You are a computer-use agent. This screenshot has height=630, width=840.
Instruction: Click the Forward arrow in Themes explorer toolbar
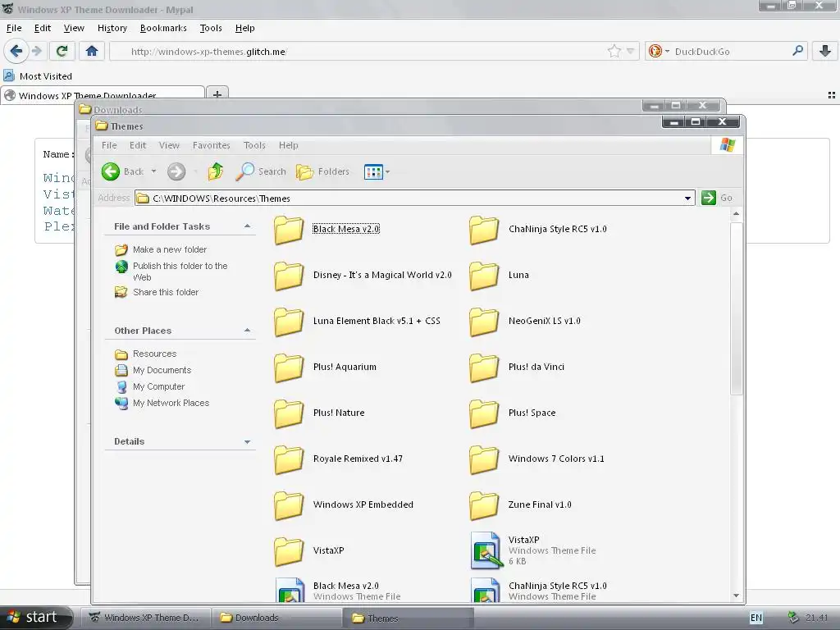pos(176,171)
